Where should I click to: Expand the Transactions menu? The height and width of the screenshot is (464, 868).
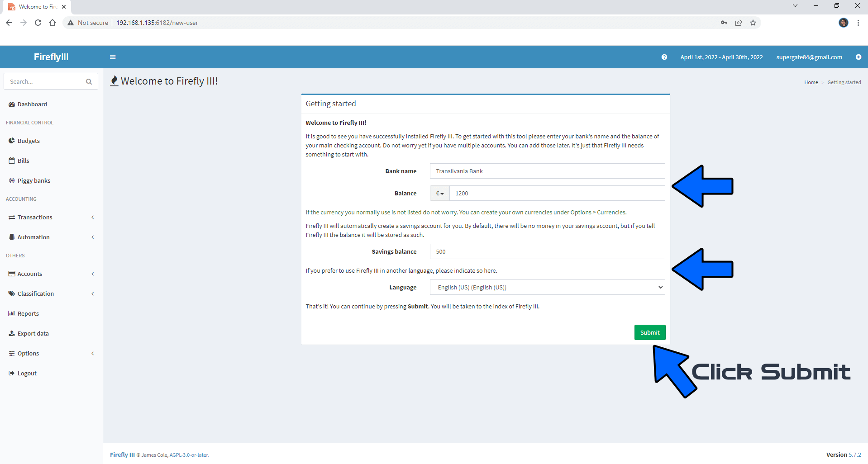tap(35, 217)
